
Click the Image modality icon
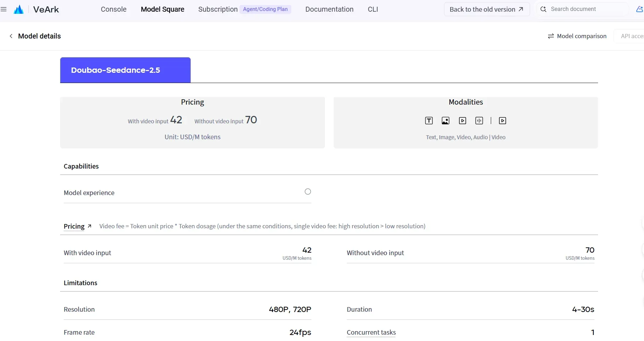pos(445,121)
